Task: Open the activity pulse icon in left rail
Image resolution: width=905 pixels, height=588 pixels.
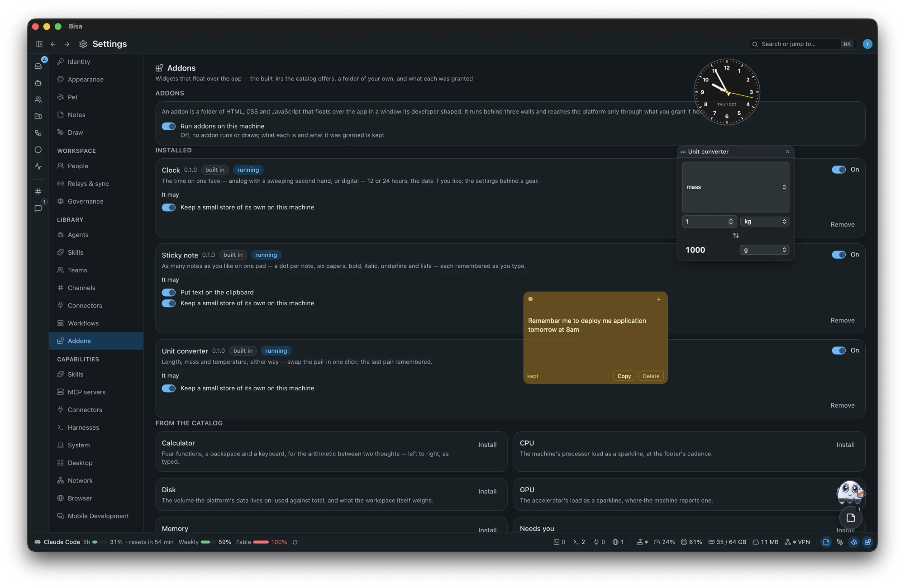Action: pos(38,166)
